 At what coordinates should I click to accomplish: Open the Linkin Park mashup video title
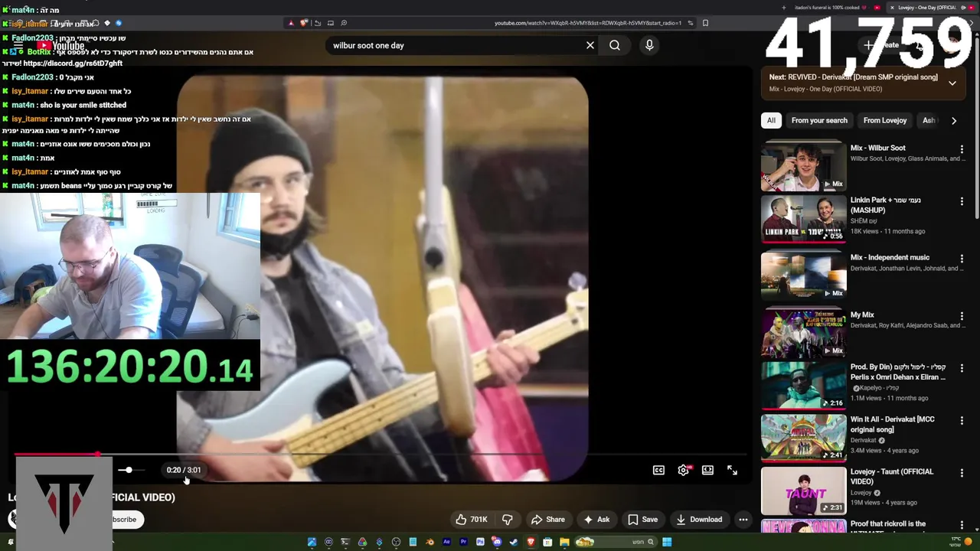click(x=886, y=205)
